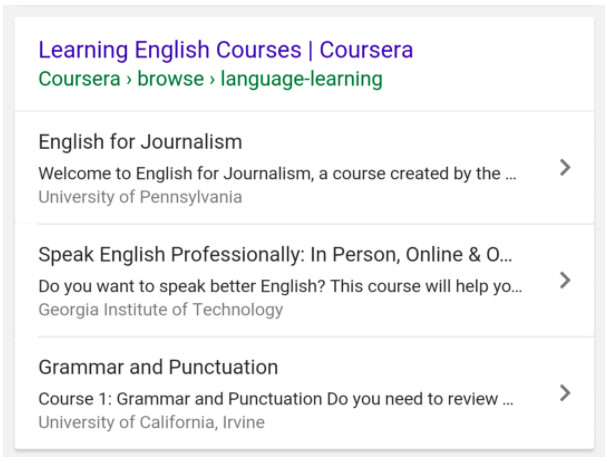Click the green Coursera breadcrumb URL
The height and width of the screenshot is (463, 607).
(210, 79)
